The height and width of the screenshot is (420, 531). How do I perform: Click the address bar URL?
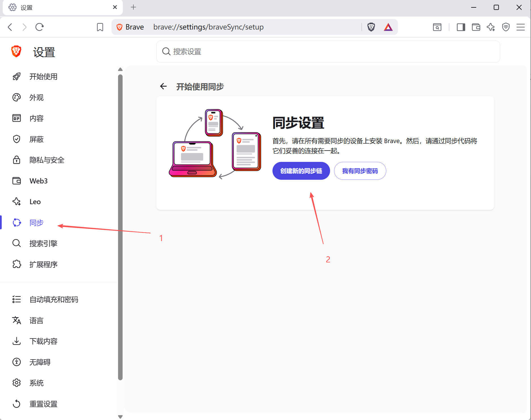pyautogui.click(x=208, y=27)
